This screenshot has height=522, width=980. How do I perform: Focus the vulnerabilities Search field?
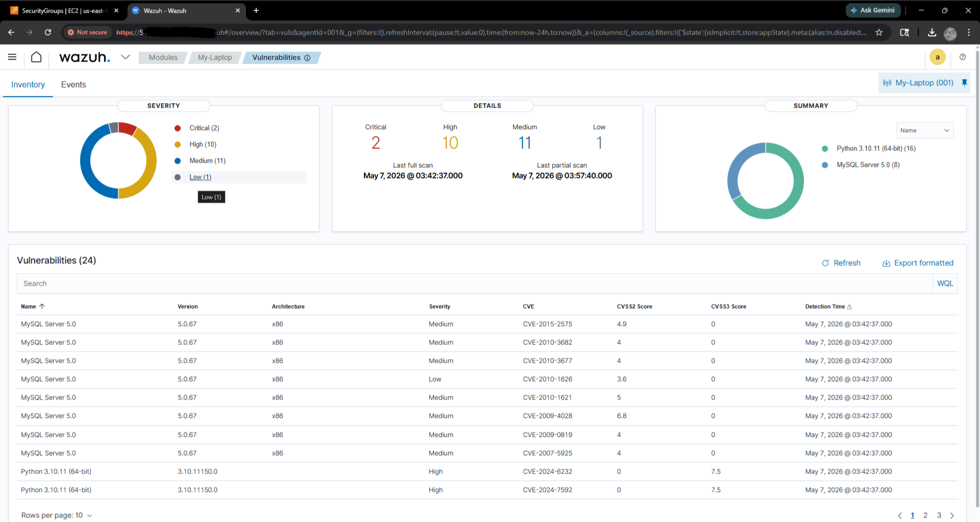click(475, 284)
